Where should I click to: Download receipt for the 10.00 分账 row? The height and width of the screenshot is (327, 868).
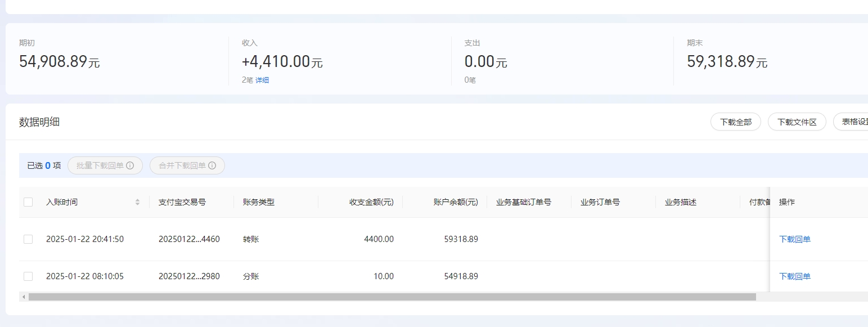[795, 276]
